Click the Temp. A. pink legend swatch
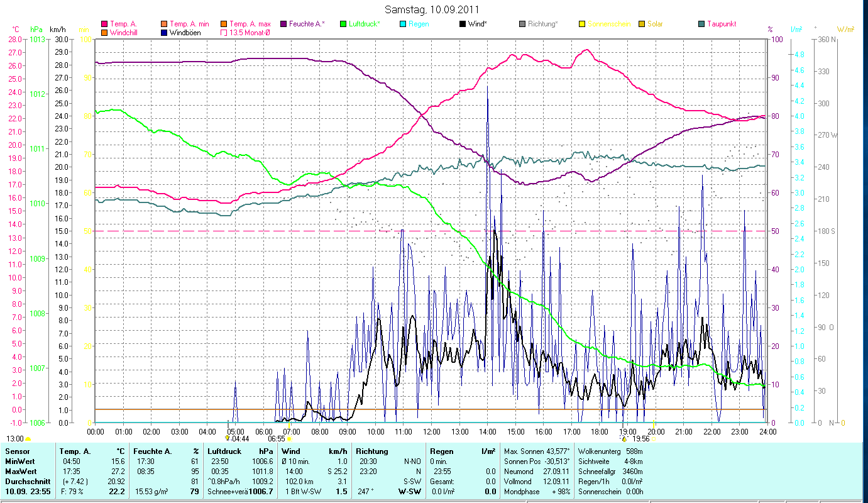This screenshot has height=503, width=868. (x=104, y=24)
